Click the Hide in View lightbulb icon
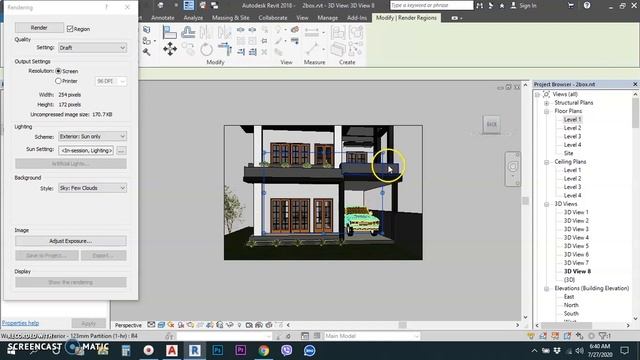Screen dimensions: 640x360 point(278,29)
